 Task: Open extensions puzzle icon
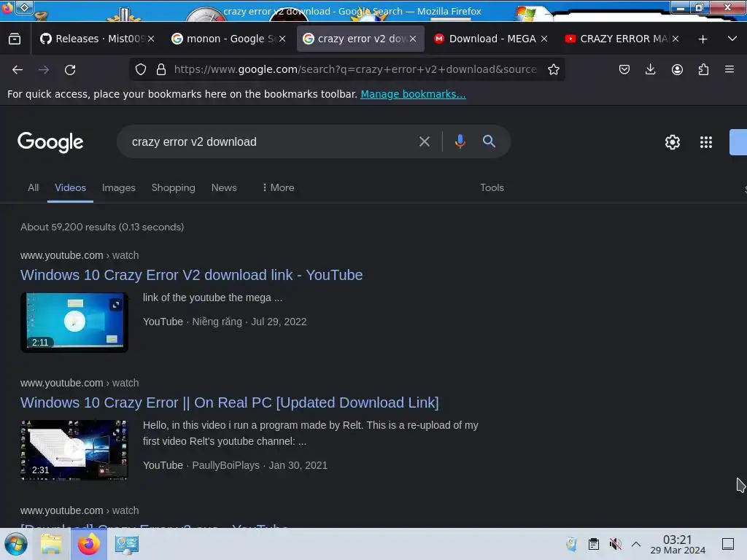point(703,69)
